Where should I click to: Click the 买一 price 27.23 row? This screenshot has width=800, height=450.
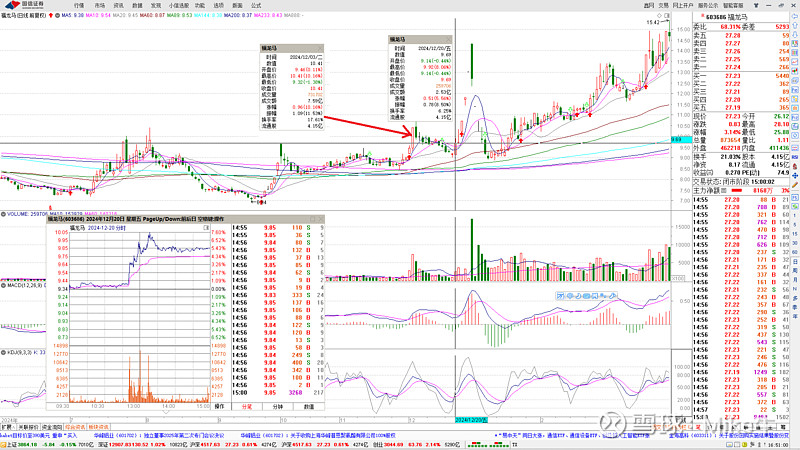(740, 76)
